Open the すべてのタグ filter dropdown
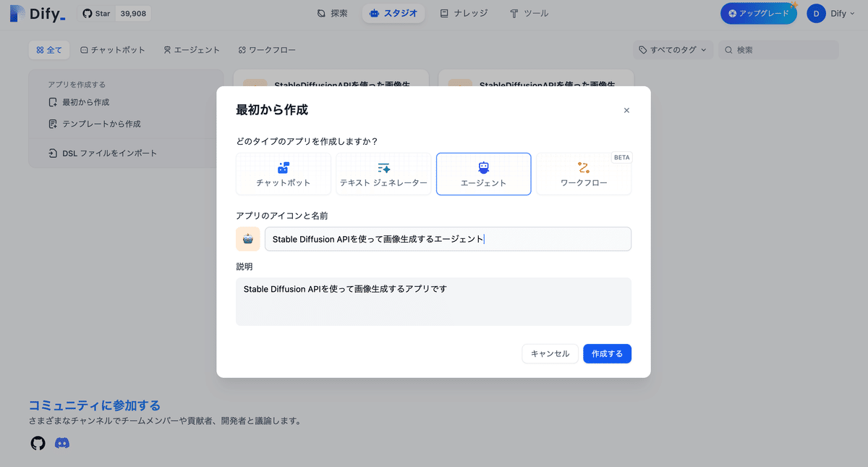 pyautogui.click(x=672, y=50)
